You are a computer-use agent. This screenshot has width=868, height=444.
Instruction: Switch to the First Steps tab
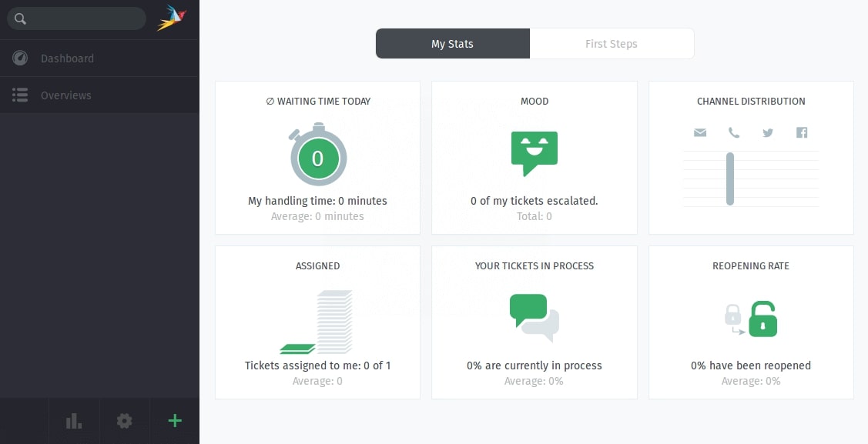pos(612,43)
